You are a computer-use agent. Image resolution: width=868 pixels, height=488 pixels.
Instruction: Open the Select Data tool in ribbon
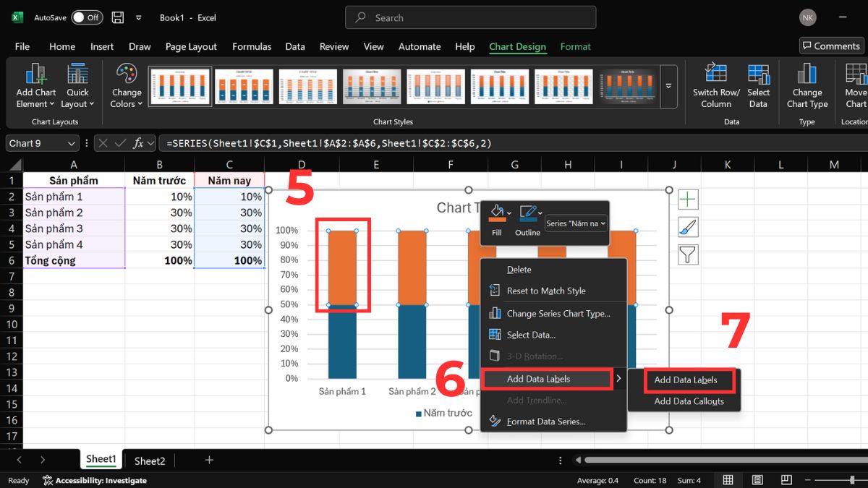[x=758, y=75]
